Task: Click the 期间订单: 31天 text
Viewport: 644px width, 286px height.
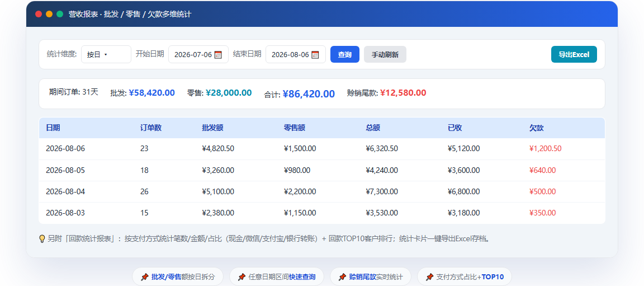Action: [74, 92]
